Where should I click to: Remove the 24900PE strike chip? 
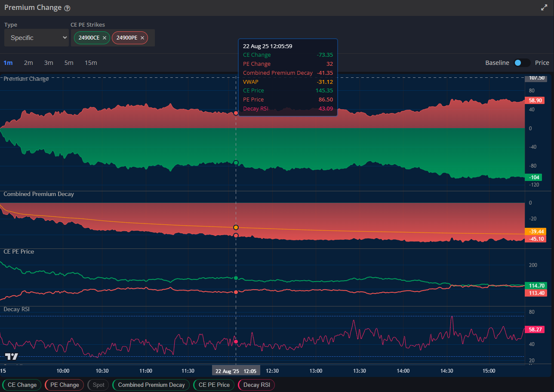tap(142, 38)
